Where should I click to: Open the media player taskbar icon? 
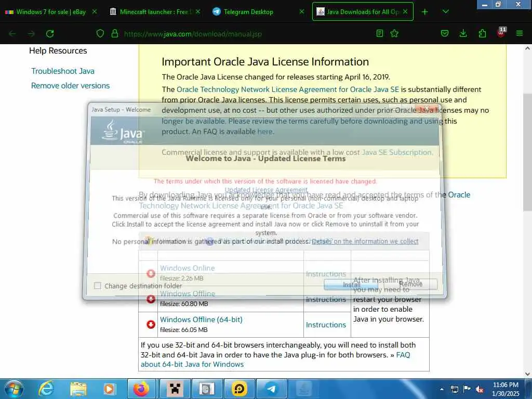point(109,389)
